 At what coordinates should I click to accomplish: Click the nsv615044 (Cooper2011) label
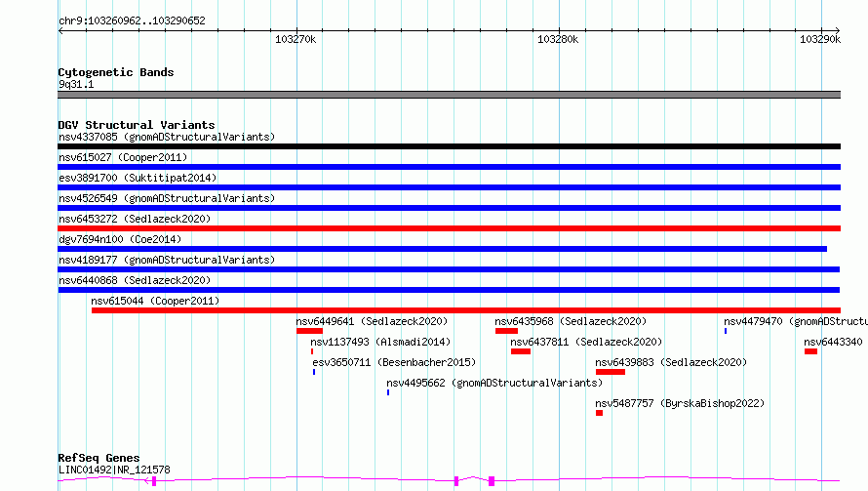pos(155,301)
